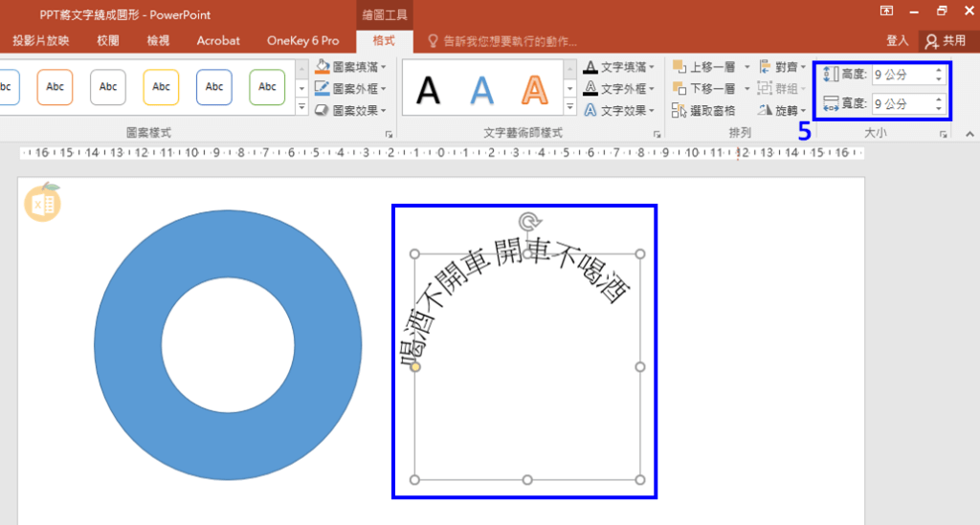Click the 高度 height input field
The width and height of the screenshot is (980, 525).
901,75
